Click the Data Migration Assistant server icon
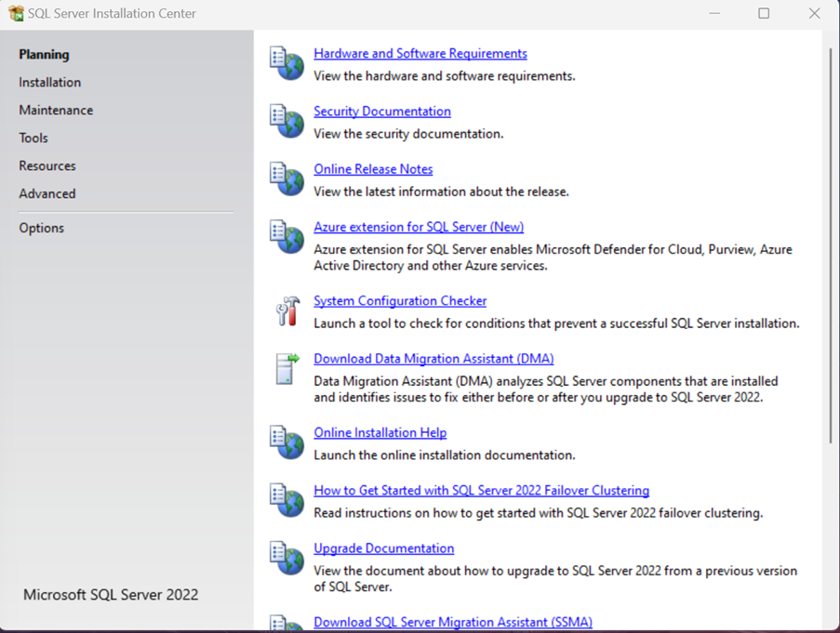The image size is (840, 633). click(287, 369)
